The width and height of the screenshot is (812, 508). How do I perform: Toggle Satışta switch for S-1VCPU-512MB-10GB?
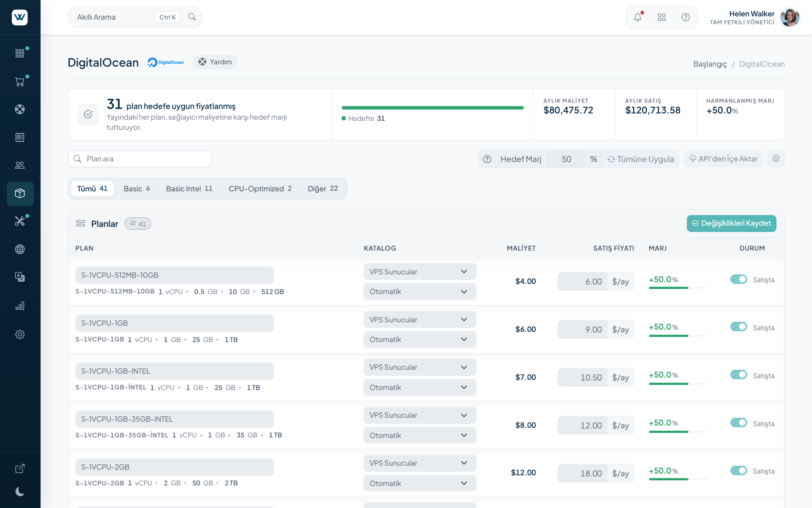point(738,279)
